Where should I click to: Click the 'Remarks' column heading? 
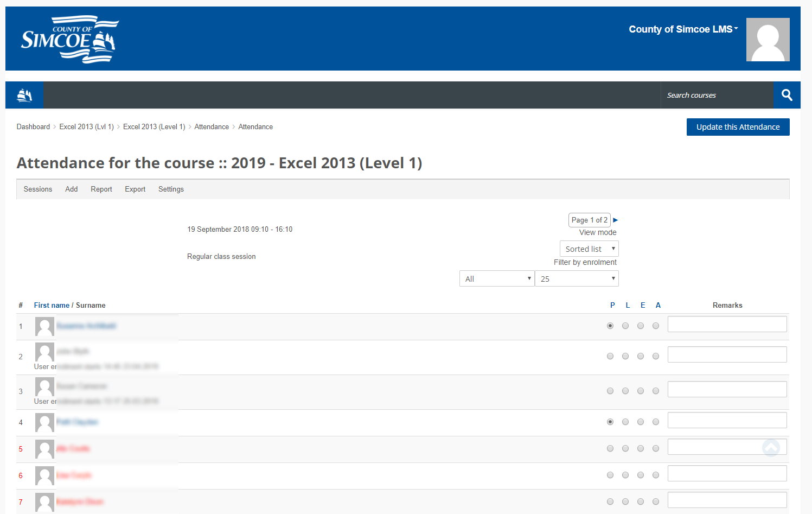(727, 305)
